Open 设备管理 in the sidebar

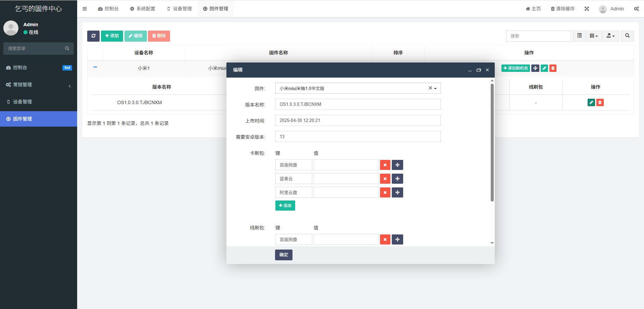point(39,102)
